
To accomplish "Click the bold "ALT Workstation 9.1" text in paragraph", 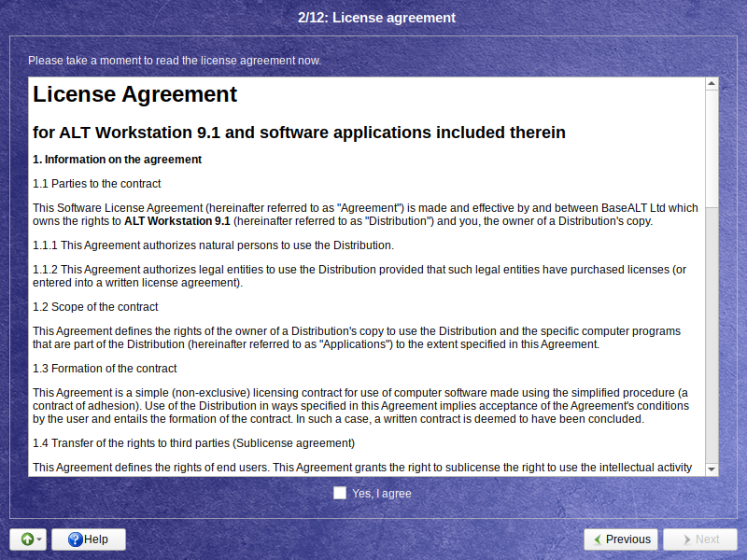I will (x=177, y=221).
